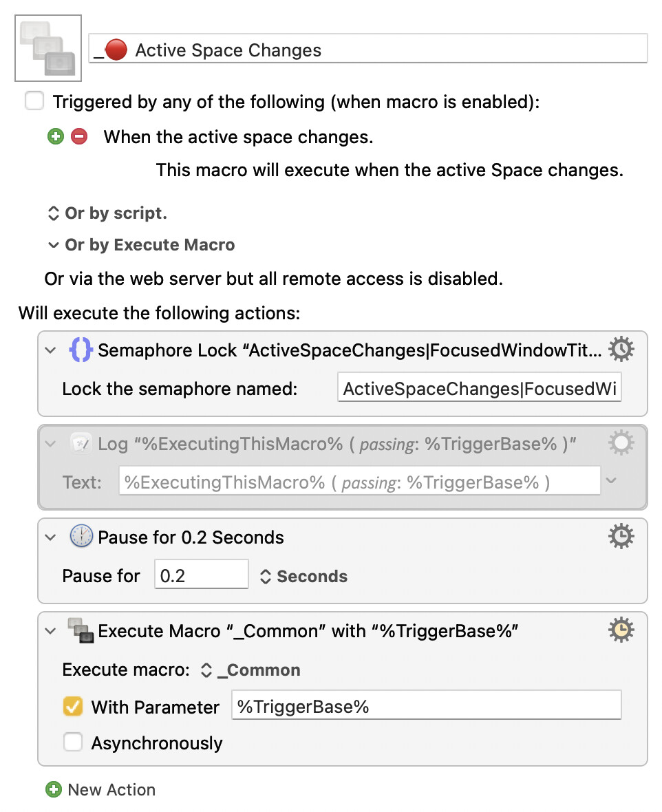The height and width of the screenshot is (812, 662).
Task: Click the Pause action clock icon
Action: tap(81, 537)
